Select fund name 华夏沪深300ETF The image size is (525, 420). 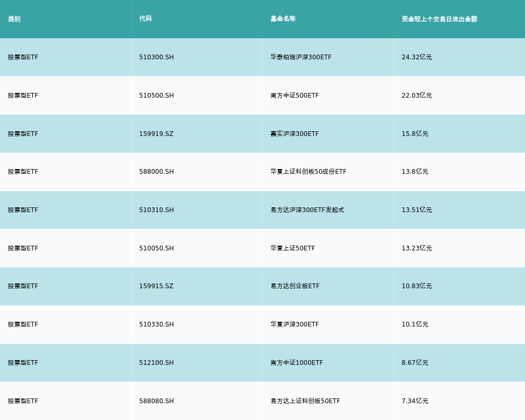tap(295, 324)
